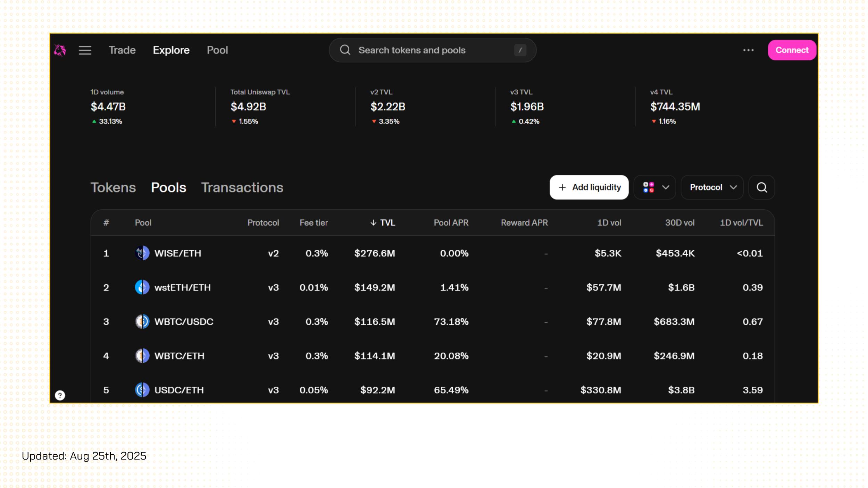Open the WISE/ETH pool row
The height and width of the screenshot is (488, 868).
(x=433, y=253)
